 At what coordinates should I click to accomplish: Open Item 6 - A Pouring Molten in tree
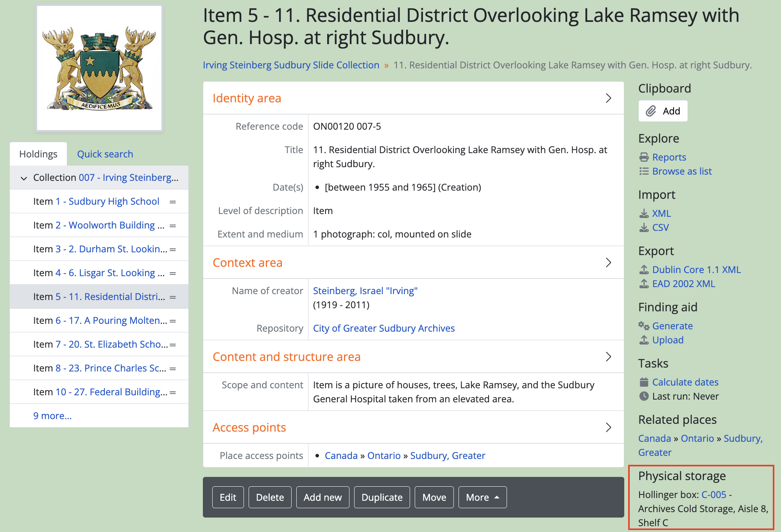coord(111,320)
